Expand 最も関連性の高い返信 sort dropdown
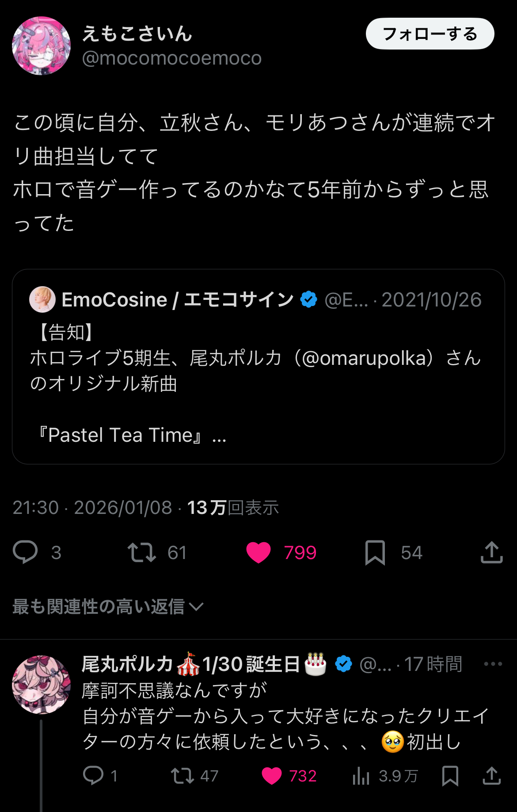Screen dimensions: 517x812 [107, 606]
